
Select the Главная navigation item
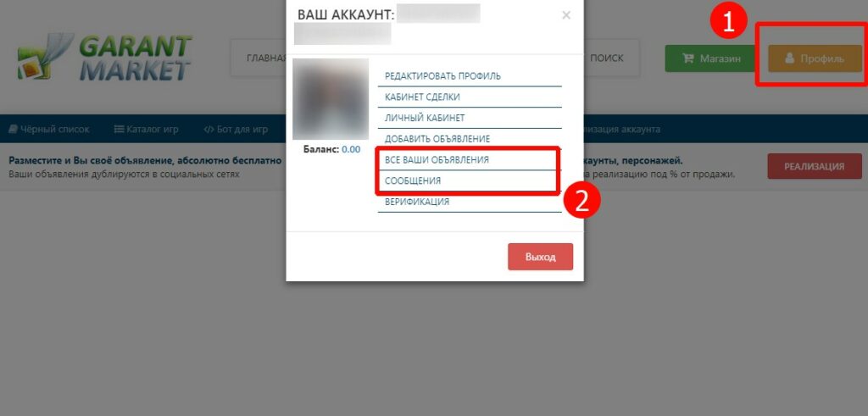[x=264, y=58]
